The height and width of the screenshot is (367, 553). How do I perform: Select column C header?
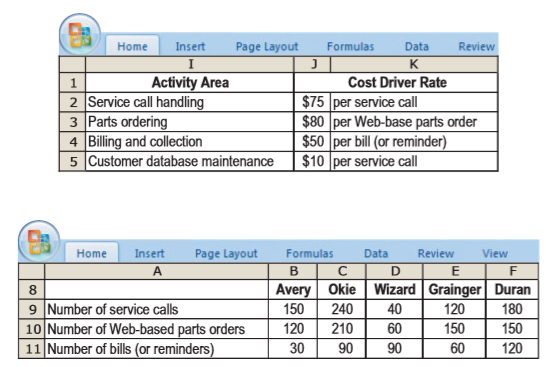342,271
